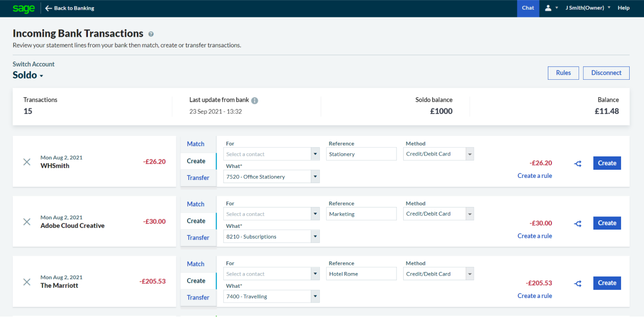
Task: Click the split icon for the -£26.20 transaction
Action: coord(578,164)
